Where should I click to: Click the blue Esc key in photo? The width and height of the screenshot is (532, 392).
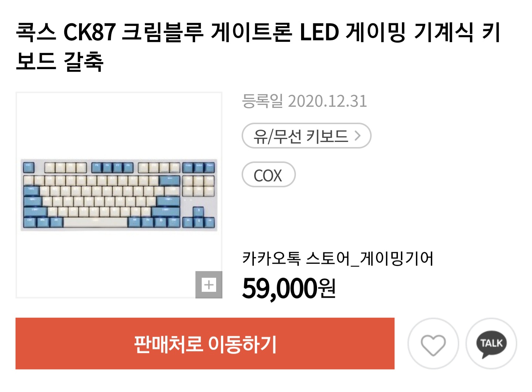click(28, 167)
